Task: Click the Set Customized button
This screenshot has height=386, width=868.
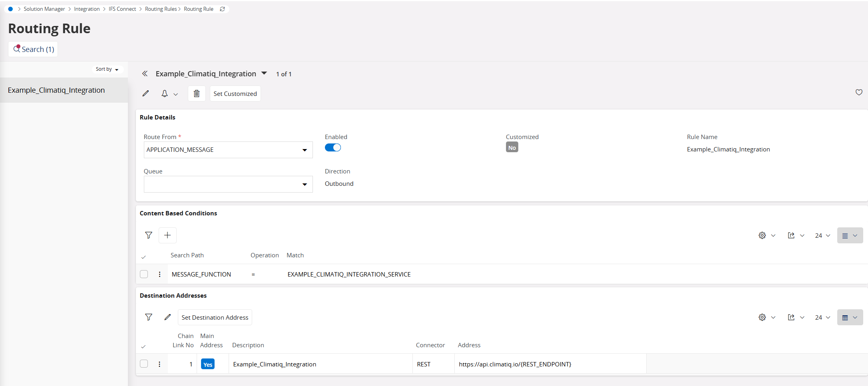Action: pyautogui.click(x=235, y=93)
